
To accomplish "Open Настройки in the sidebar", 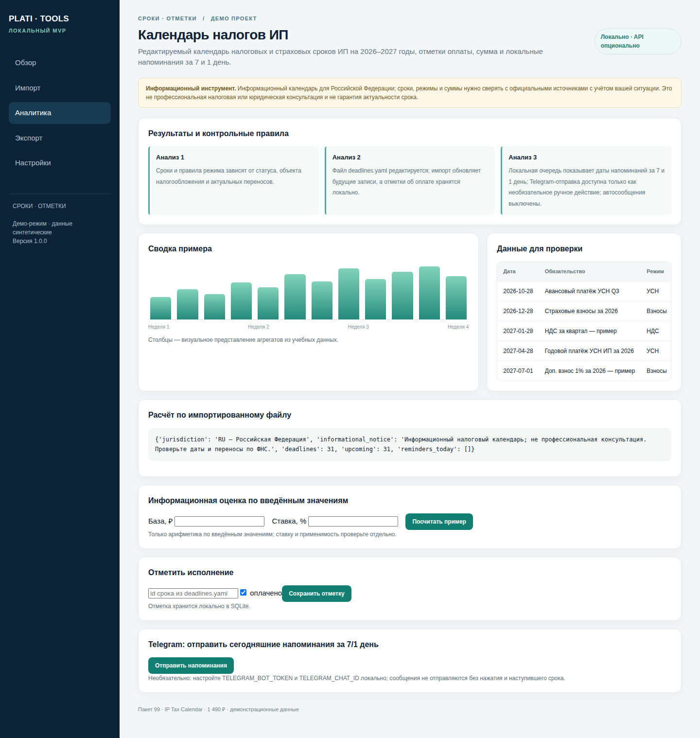I will tap(60, 163).
